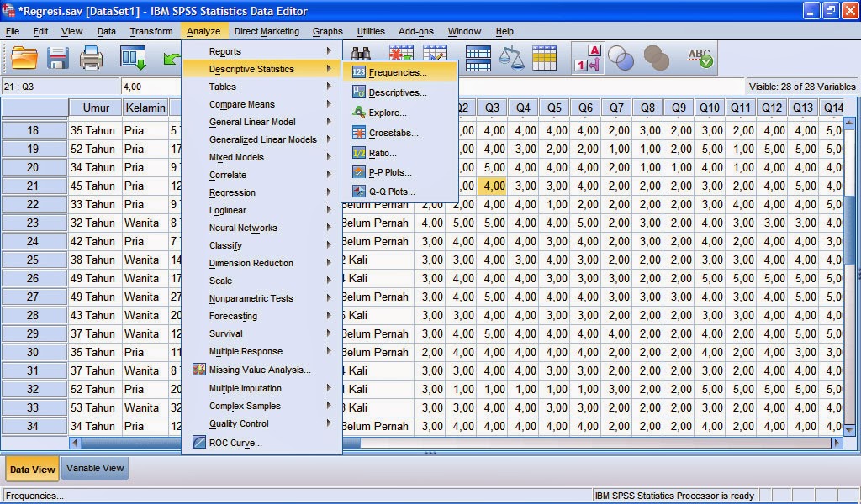
Task: Expand the Forecasting submenu
Action: point(262,316)
